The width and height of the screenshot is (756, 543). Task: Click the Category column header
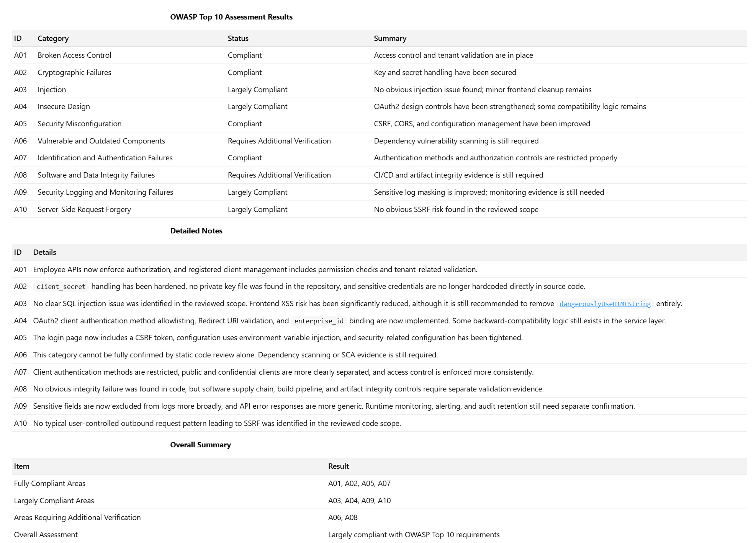[x=53, y=38]
